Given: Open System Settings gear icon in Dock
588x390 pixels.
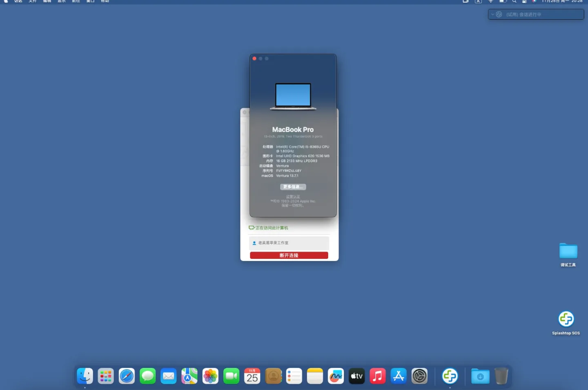Looking at the screenshot, I should 419,376.
